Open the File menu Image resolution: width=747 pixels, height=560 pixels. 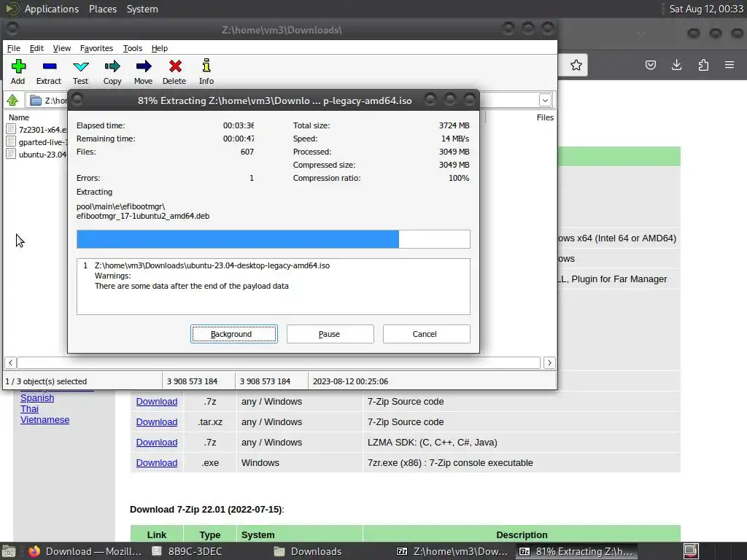[14, 48]
